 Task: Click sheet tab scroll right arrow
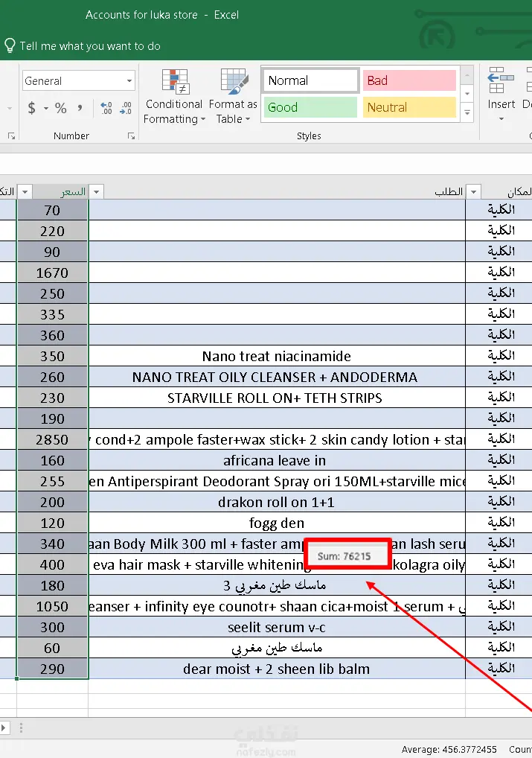(x=4, y=727)
